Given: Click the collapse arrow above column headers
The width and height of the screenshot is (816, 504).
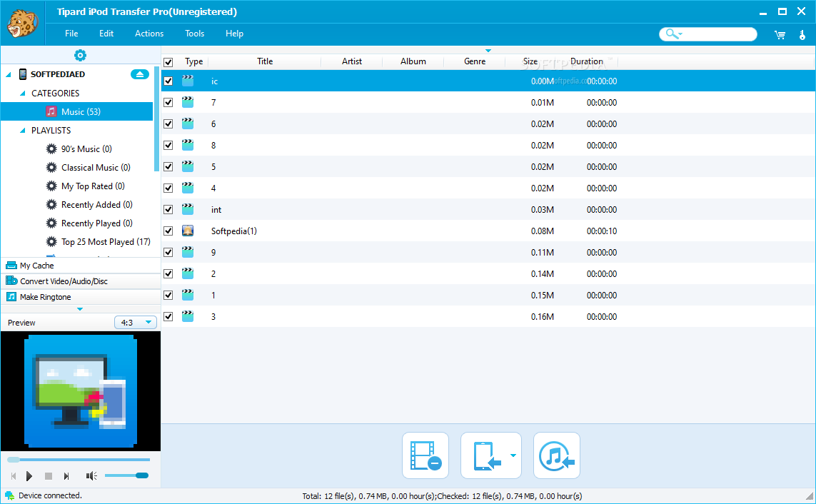Looking at the screenshot, I should (x=488, y=51).
